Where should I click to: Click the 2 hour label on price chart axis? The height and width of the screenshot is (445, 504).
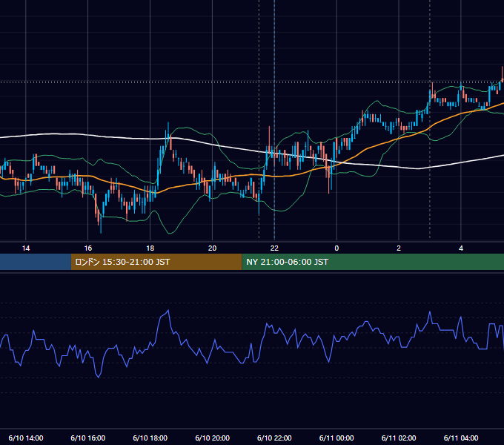399,248
